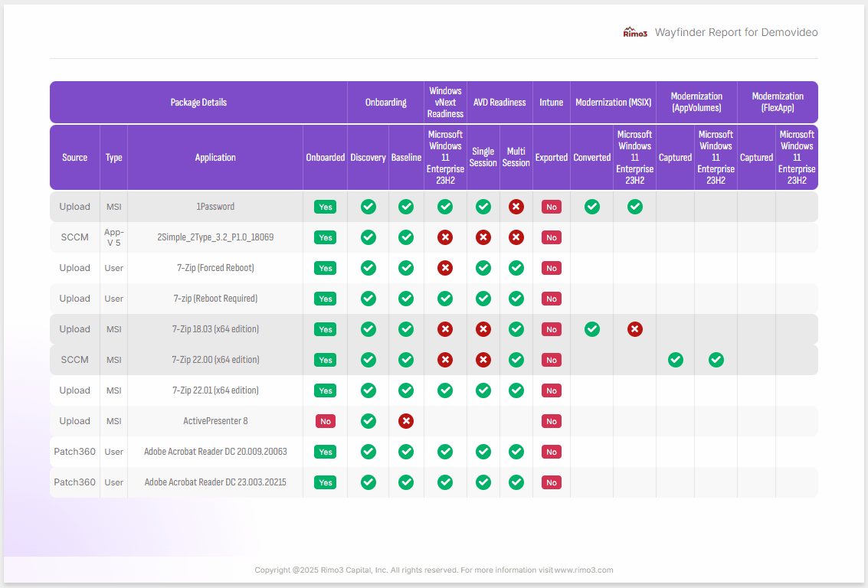Click the red Onboarded 'No' badge for ActivePresenter 8
This screenshot has width=868, height=588.
coord(326,421)
